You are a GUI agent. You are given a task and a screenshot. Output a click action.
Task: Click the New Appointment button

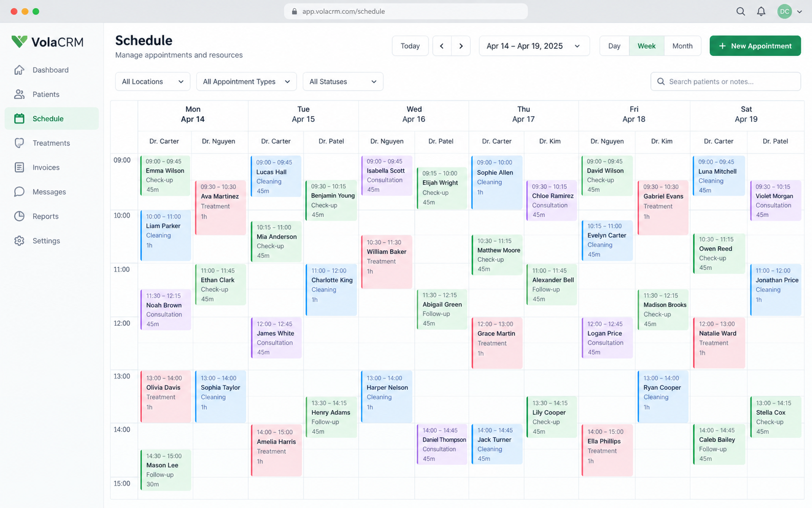click(755, 46)
